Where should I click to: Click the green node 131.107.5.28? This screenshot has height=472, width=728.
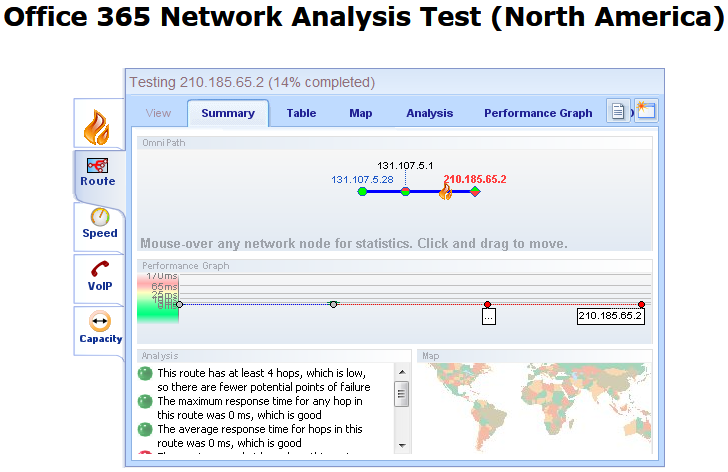(362, 191)
